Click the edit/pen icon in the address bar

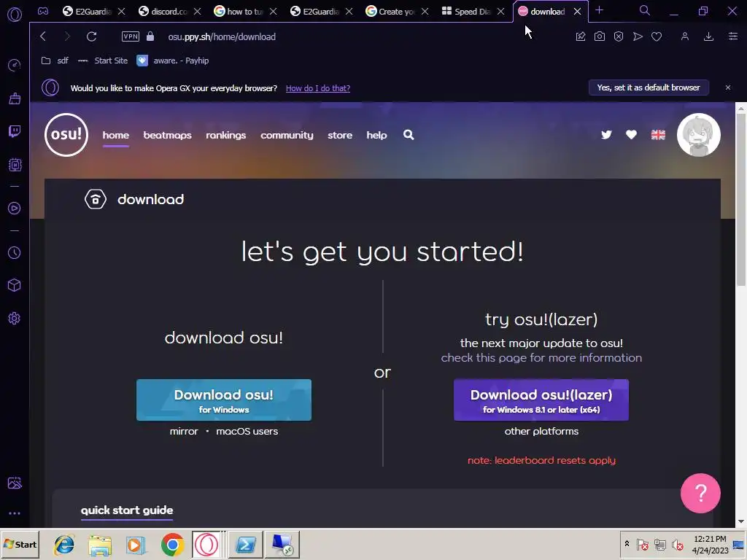pyautogui.click(x=580, y=36)
